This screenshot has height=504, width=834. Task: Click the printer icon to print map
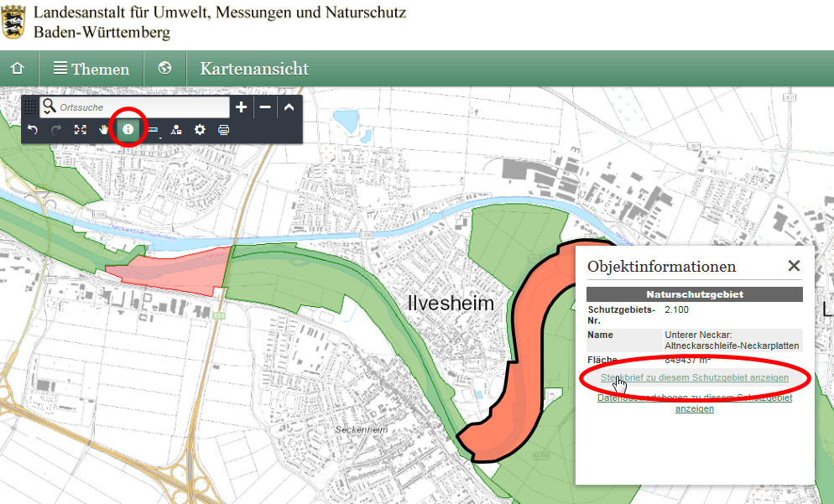(x=224, y=130)
